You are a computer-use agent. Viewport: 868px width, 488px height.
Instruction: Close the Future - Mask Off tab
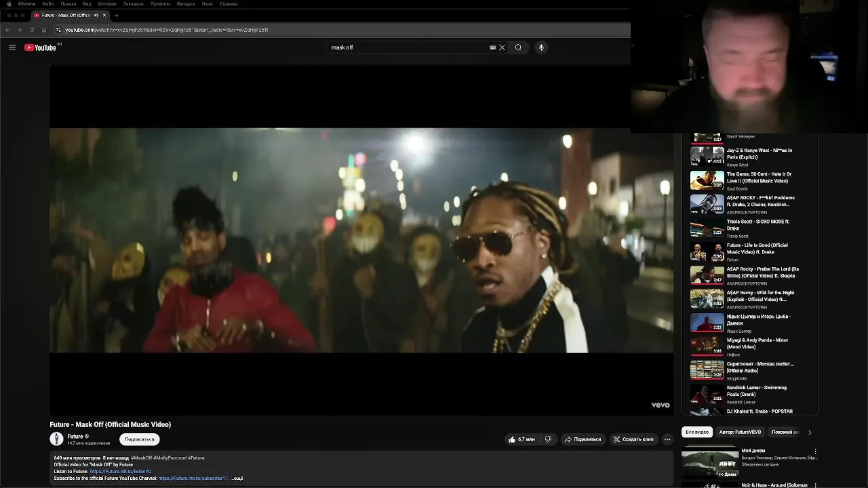[x=104, y=15]
